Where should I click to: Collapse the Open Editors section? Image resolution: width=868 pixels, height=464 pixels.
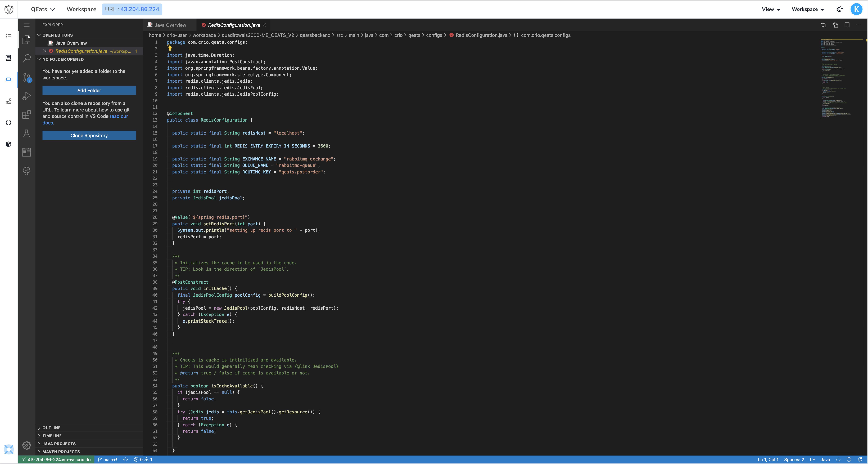click(x=89, y=35)
